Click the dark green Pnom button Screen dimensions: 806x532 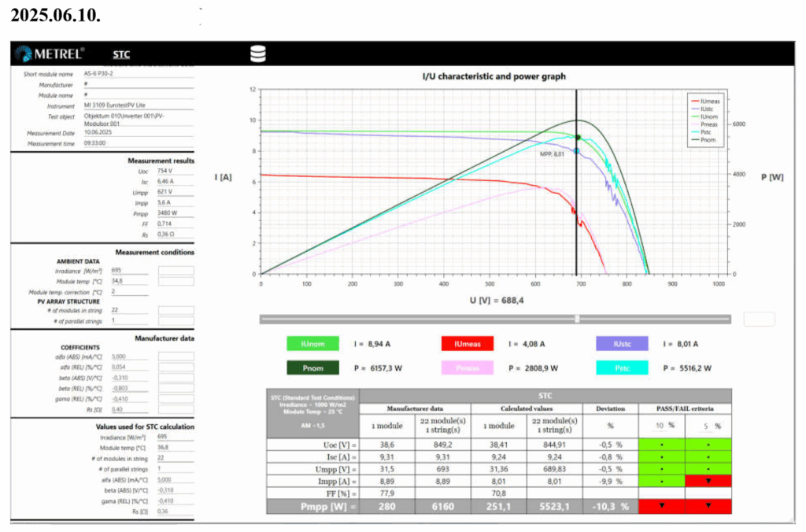pyautogui.click(x=312, y=368)
